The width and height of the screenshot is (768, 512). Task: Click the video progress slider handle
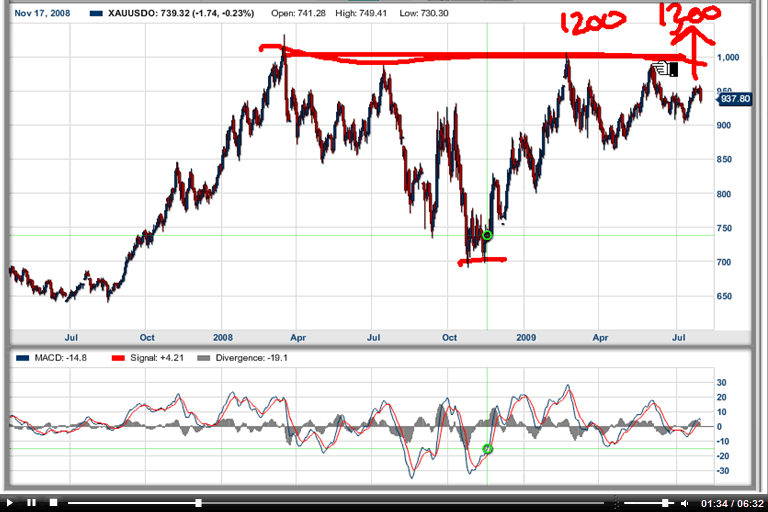(x=198, y=503)
